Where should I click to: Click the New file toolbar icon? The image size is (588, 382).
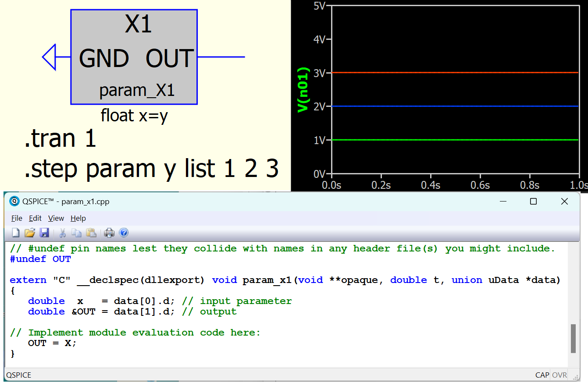(16, 233)
